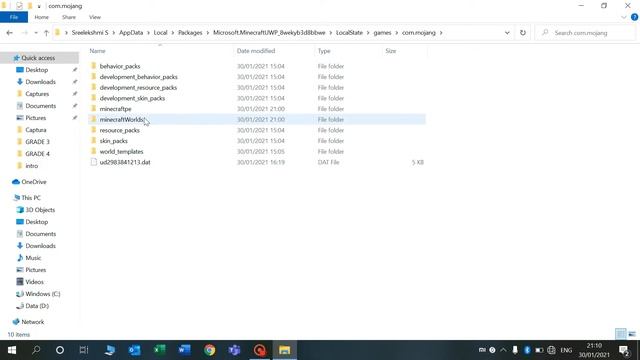This screenshot has width=640, height=360.
Task: Open the recent locations dropdown
Action: pos(36,33)
